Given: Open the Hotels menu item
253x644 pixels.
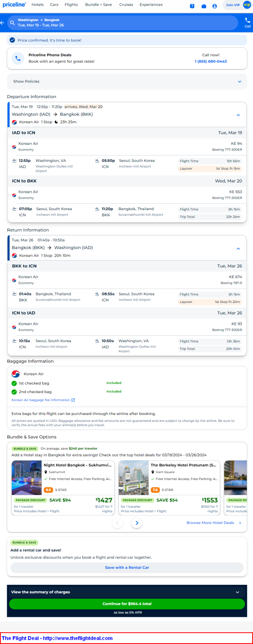Looking at the screenshot, I should pyautogui.click(x=37, y=5).
